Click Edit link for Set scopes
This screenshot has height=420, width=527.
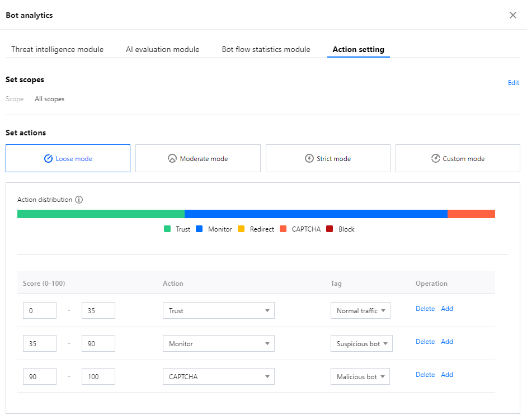click(513, 83)
